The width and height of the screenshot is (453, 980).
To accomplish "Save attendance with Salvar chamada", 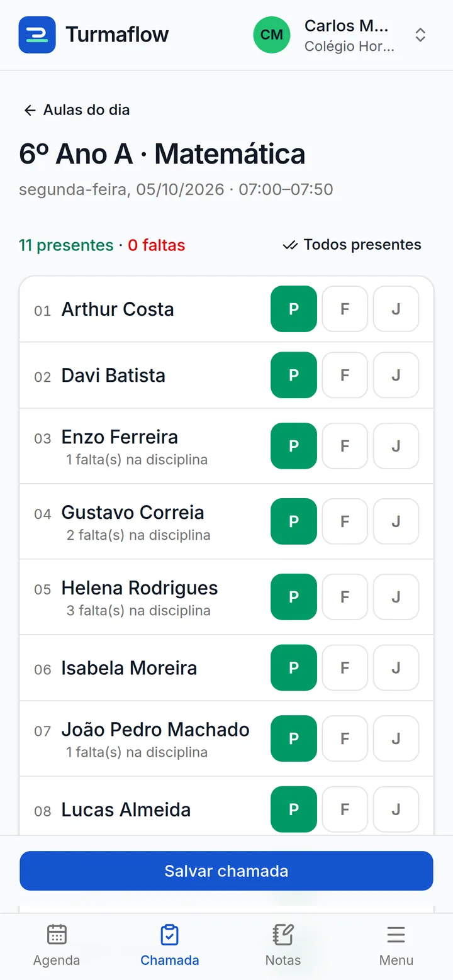I will coord(226,871).
